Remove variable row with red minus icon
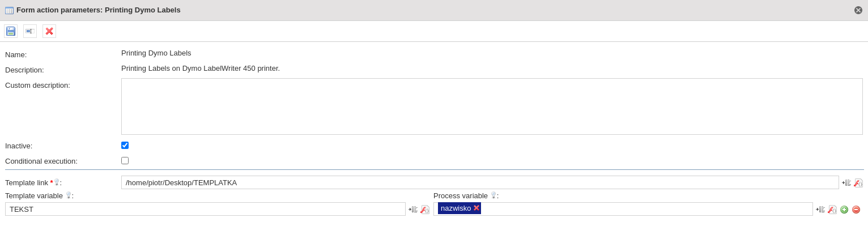This screenshot has height=226, width=868. [856, 210]
